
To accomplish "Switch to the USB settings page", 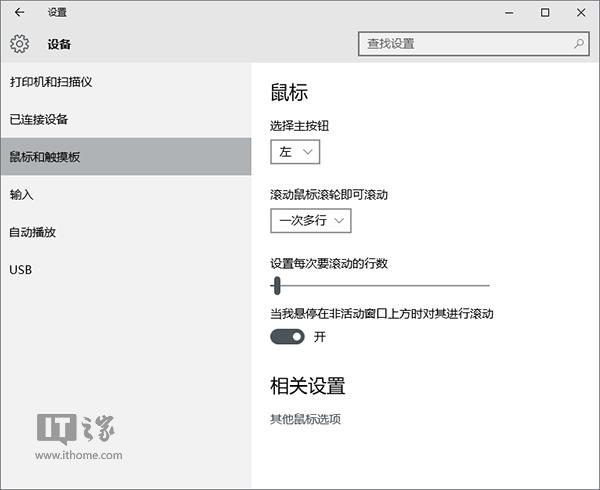I will coord(21,270).
